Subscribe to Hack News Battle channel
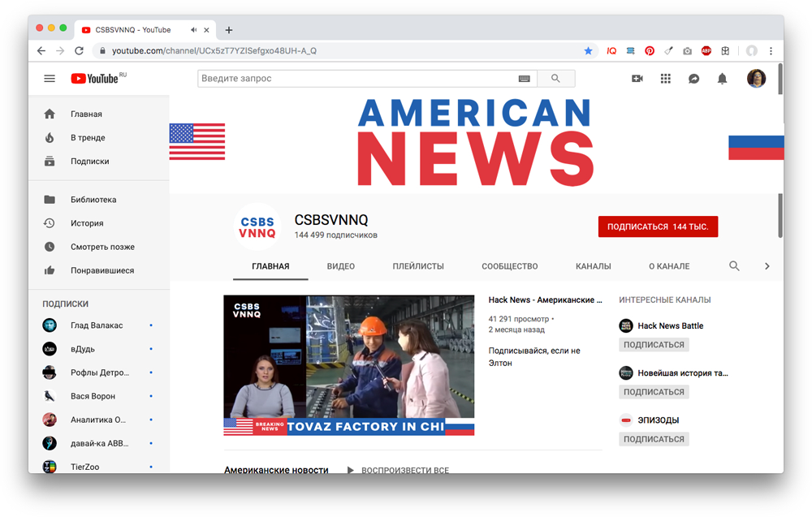The width and height of the screenshot is (812, 517). (654, 345)
